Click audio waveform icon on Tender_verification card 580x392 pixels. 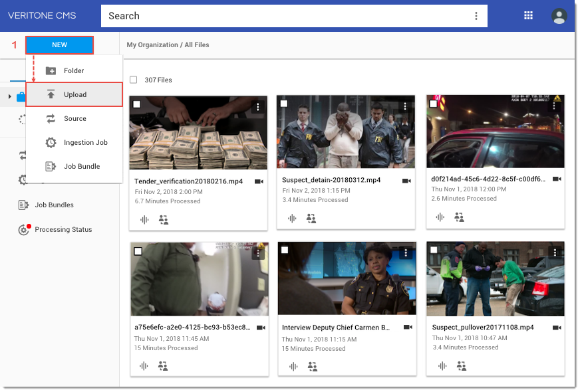(144, 219)
